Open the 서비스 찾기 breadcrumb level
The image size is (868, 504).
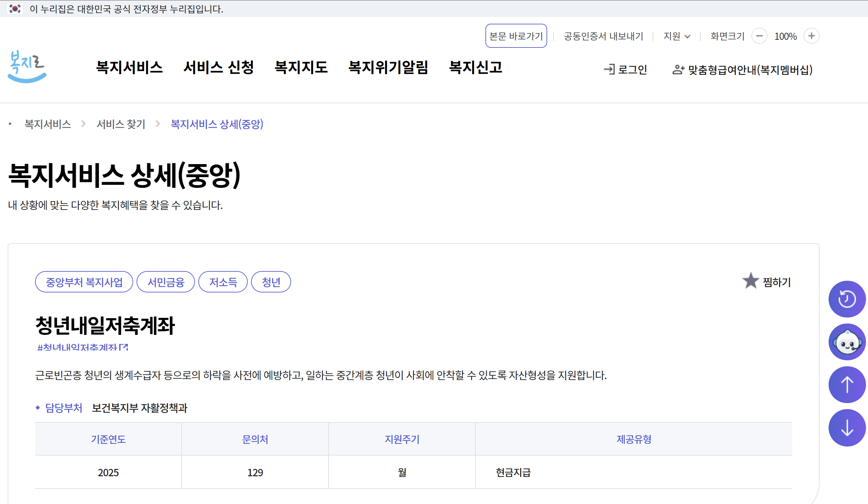point(121,124)
